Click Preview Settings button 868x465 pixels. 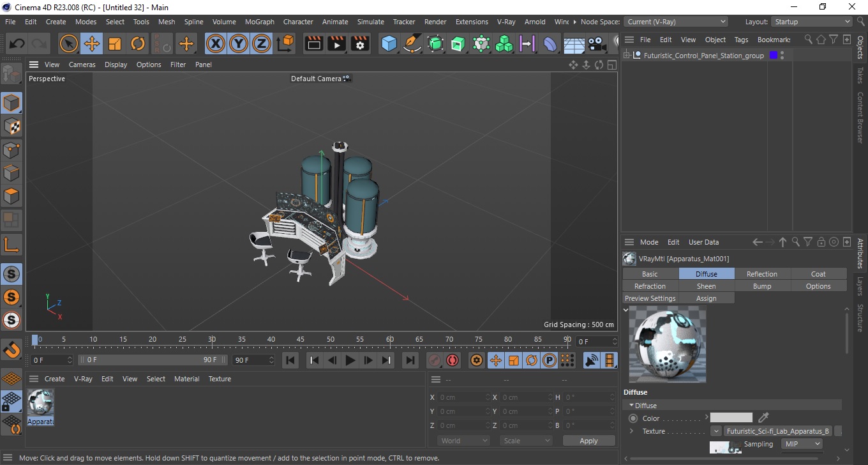coord(650,298)
